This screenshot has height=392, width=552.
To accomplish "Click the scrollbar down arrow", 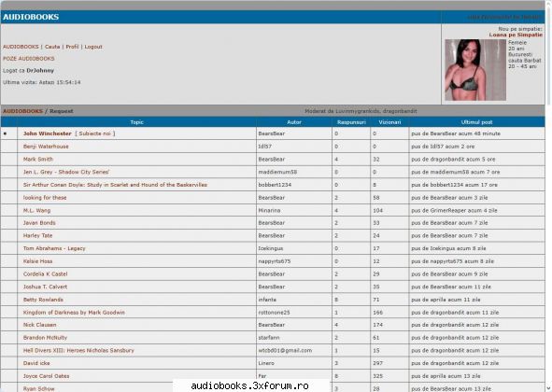I will tap(549, 388).
